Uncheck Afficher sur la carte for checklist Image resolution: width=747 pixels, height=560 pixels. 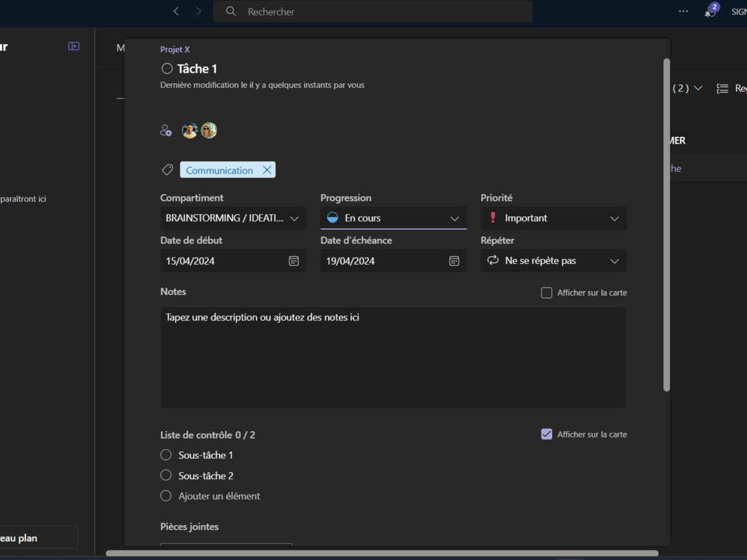pos(547,434)
